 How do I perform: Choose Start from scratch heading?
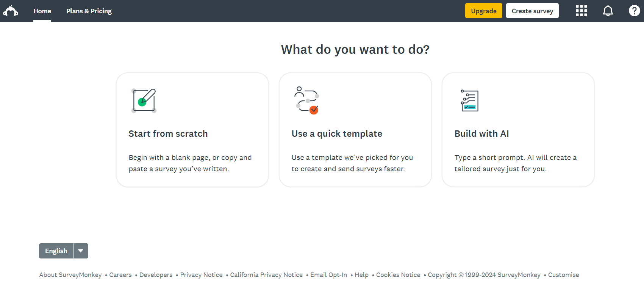[168, 134]
